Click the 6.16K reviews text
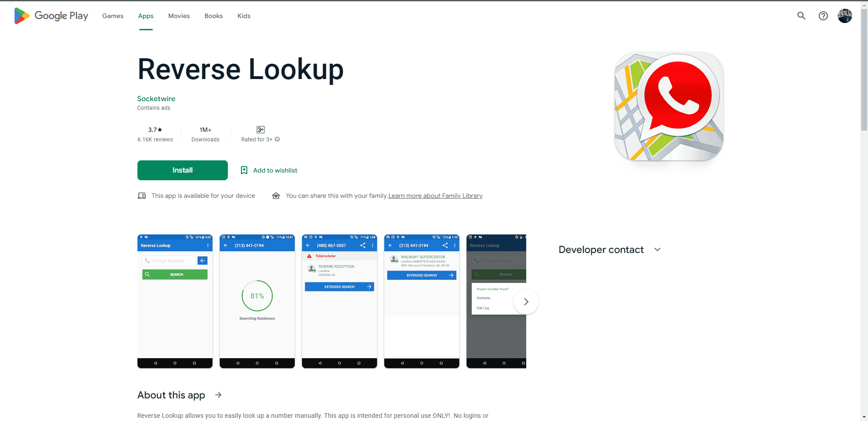 (155, 140)
